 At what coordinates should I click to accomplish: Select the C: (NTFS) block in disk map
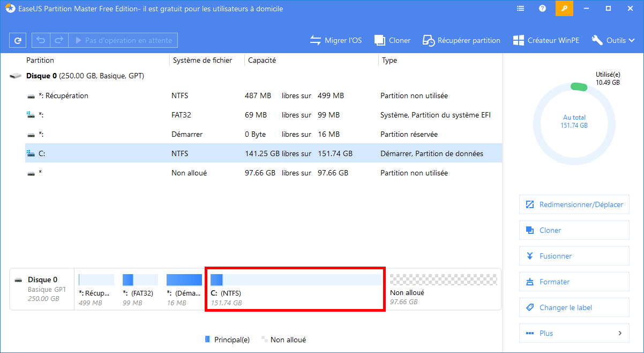tap(295, 290)
